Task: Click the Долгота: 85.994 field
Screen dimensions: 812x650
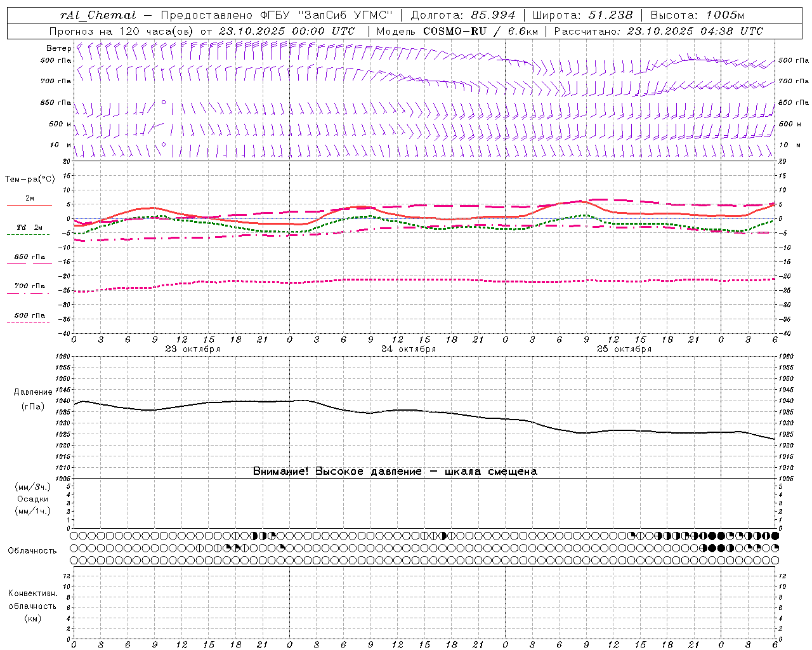Action: 463,15
